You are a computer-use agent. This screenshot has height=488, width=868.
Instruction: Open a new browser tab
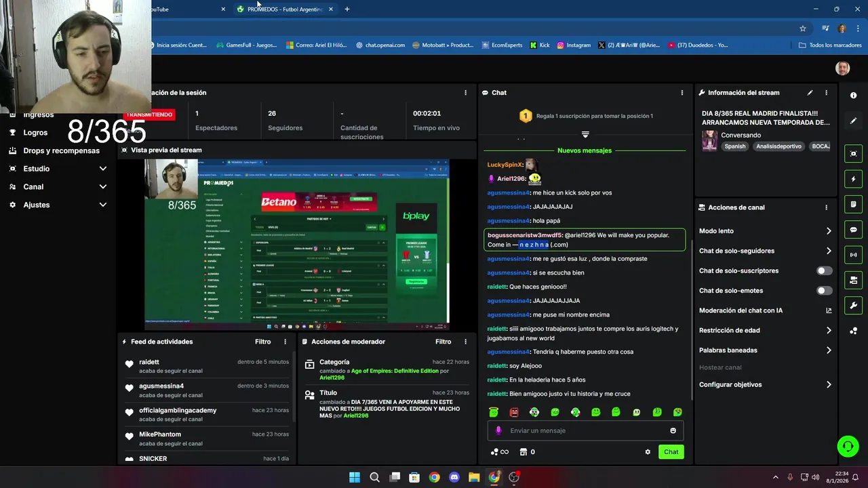click(x=347, y=9)
